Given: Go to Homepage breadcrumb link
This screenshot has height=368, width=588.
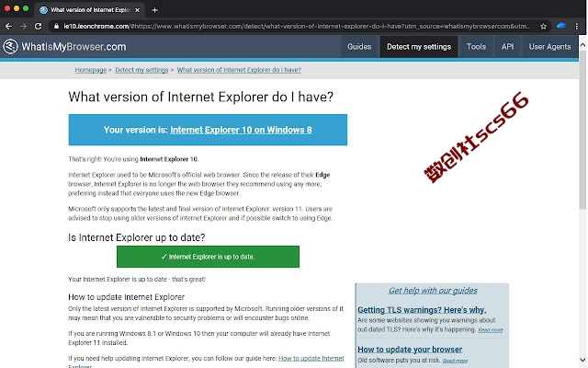Looking at the screenshot, I should coord(91,70).
